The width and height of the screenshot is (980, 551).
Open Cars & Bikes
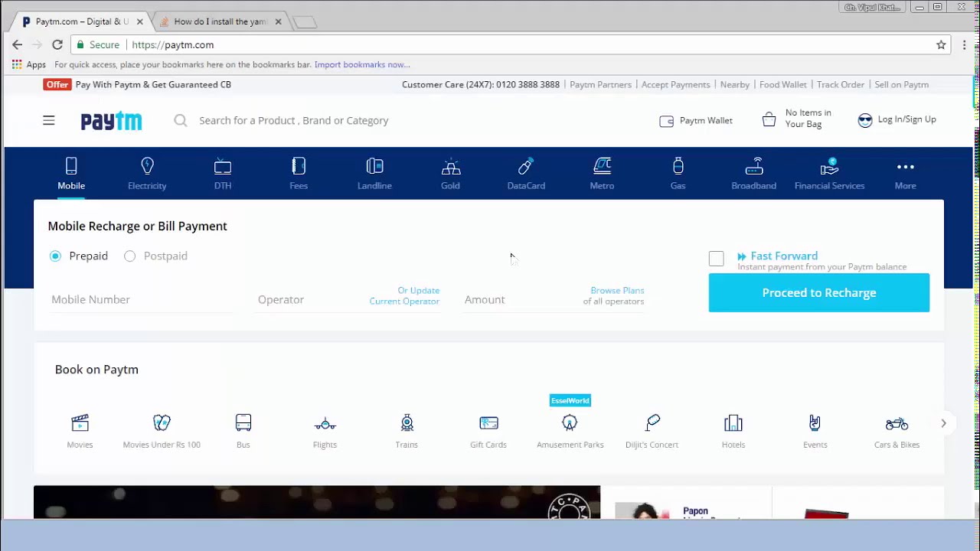pyautogui.click(x=897, y=431)
